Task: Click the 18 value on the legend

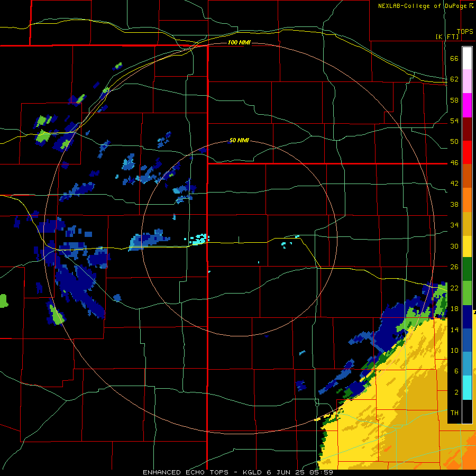Action: coord(454,309)
